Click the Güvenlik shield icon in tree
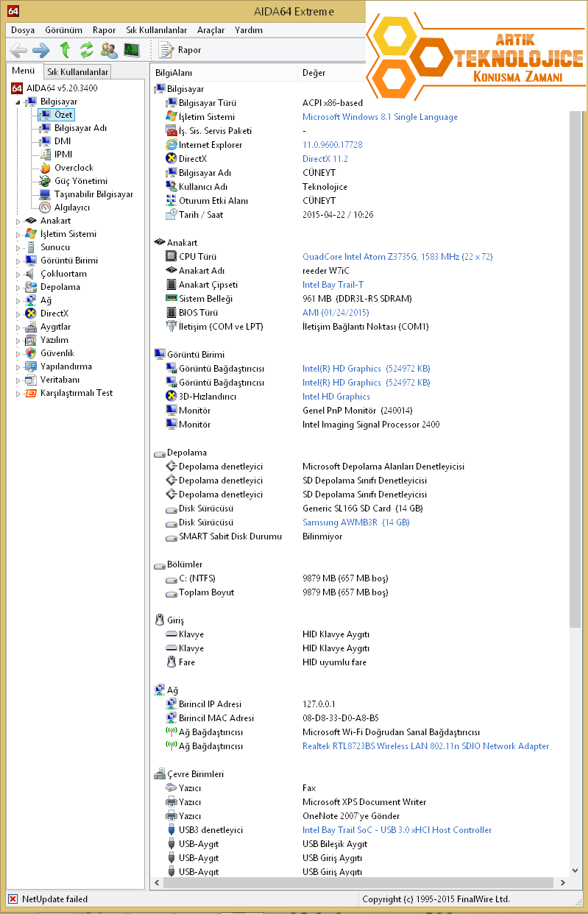The width and height of the screenshot is (588, 914). coord(31,353)
